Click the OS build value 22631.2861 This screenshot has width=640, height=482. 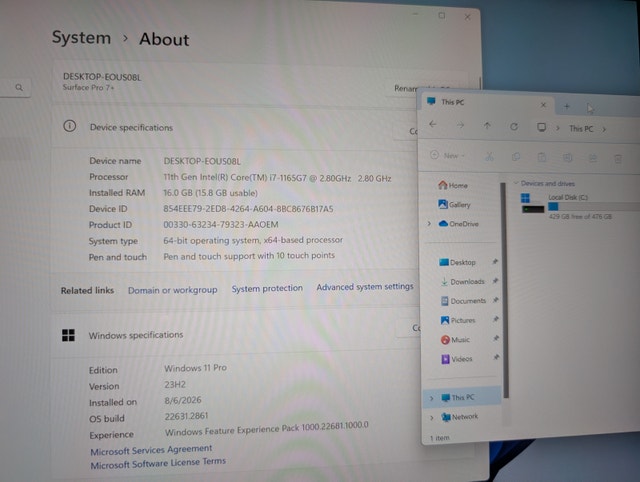point(186,416)
